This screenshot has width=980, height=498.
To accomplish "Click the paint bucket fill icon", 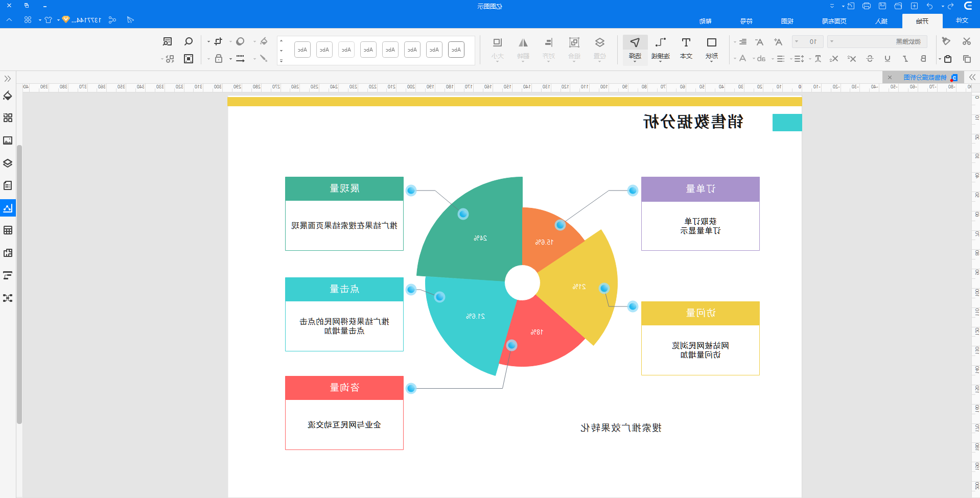I will [264, 41].
